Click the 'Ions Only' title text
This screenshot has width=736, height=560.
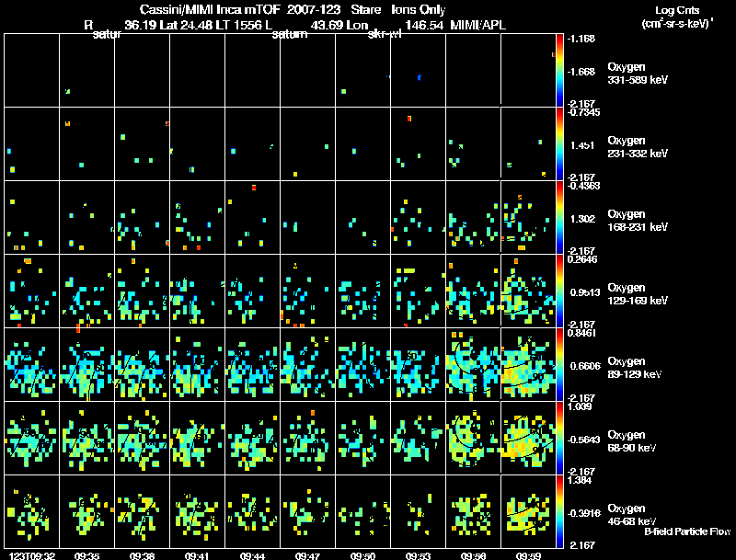pyautogui.click(x=418, y=9)
